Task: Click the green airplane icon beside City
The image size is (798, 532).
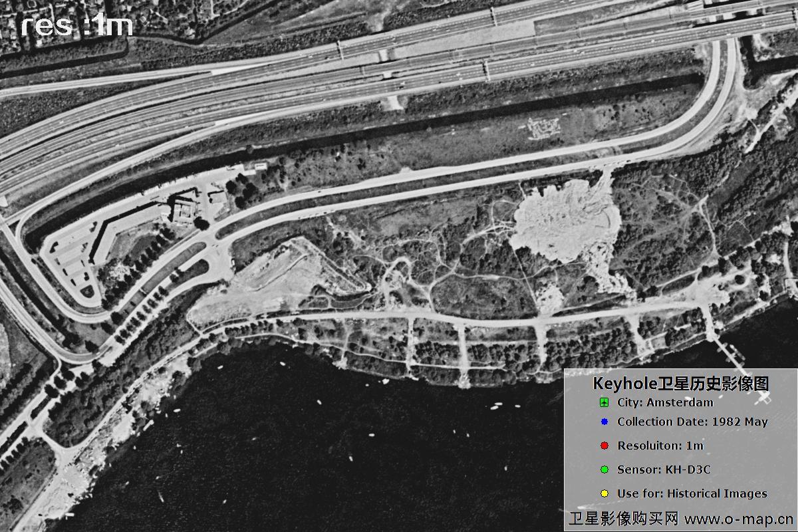Action: [604, 402]
